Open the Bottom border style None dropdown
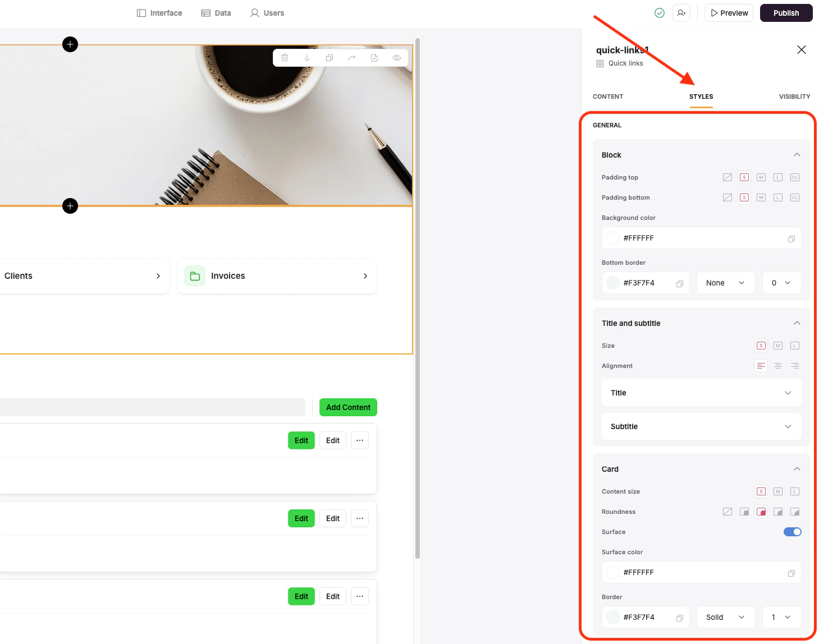 (726, 283)
